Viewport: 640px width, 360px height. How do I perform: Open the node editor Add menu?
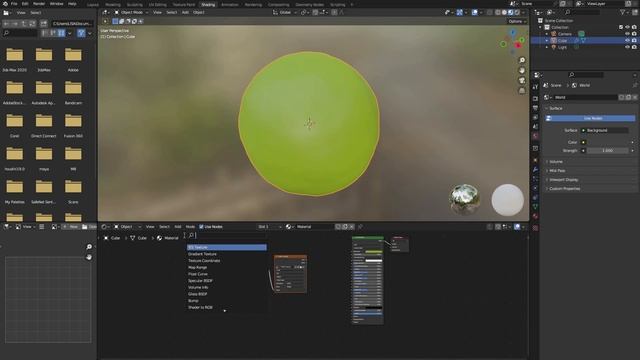(x=178, y=227)
